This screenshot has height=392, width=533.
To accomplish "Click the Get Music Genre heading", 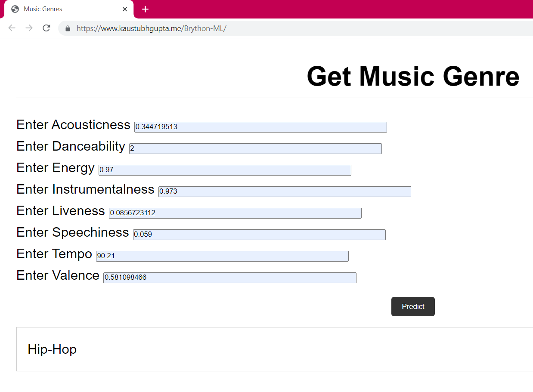I will [413, 76].
